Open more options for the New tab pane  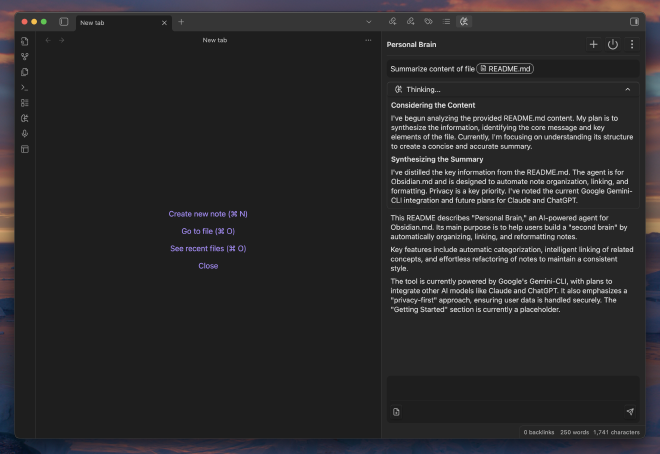(368, 40)
